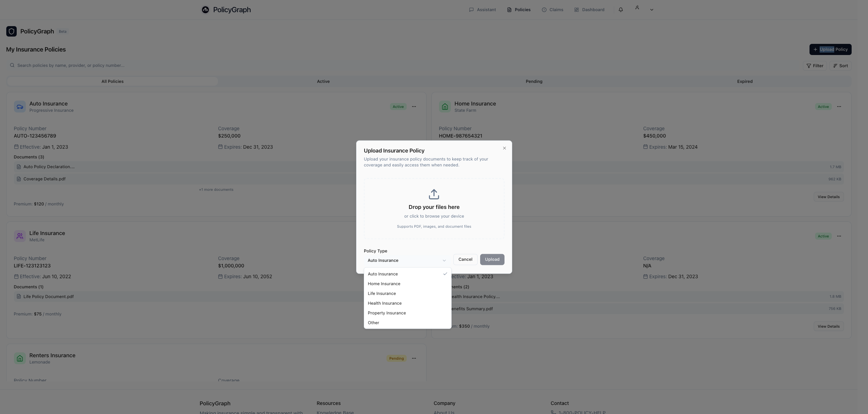Click the Renters Insurance house icon

pyautogui.click(x=20, y=358)
